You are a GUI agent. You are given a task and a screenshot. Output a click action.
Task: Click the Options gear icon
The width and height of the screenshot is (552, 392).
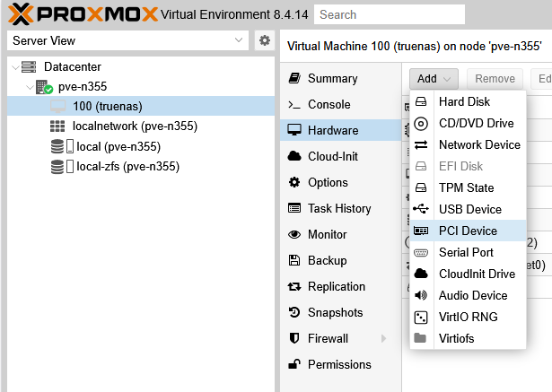[x=294, y=182]
